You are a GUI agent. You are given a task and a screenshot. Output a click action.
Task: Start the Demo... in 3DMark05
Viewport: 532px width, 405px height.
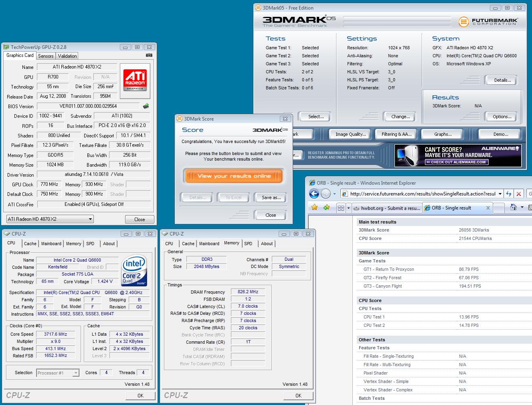pos(500,134)
